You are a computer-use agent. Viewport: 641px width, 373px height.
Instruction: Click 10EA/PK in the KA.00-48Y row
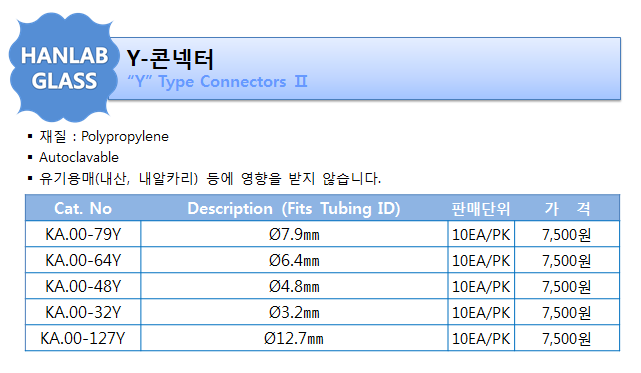click(x=481, y=286)
